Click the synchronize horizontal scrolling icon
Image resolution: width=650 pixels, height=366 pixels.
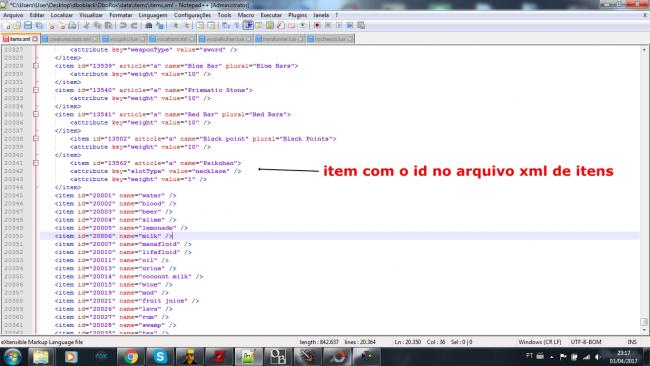point(211,26)
